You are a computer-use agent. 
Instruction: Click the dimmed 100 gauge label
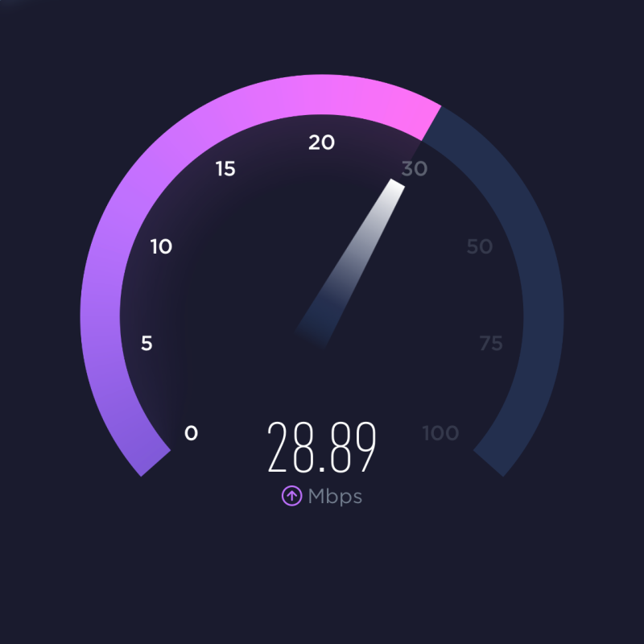440,433
